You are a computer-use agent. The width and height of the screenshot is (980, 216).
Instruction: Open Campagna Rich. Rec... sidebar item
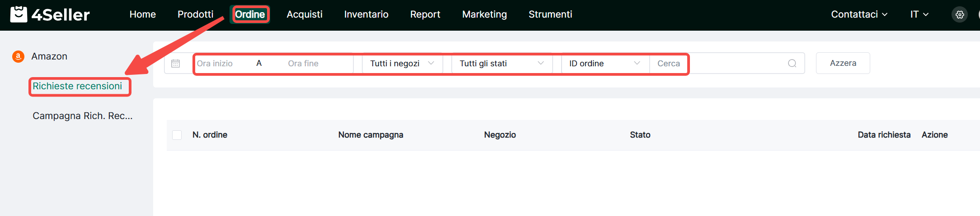(x=82, y=116)
